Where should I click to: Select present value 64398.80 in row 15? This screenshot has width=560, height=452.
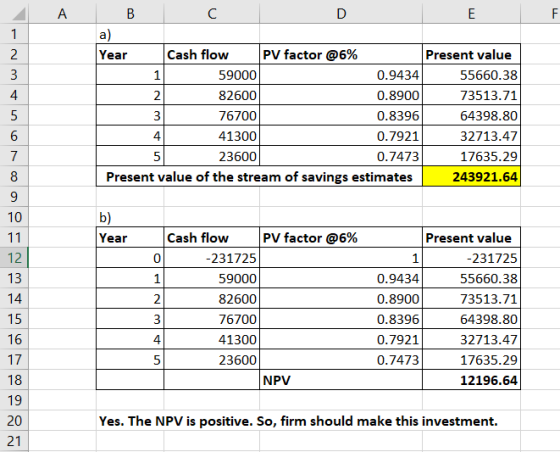click(x=471, y=319)
